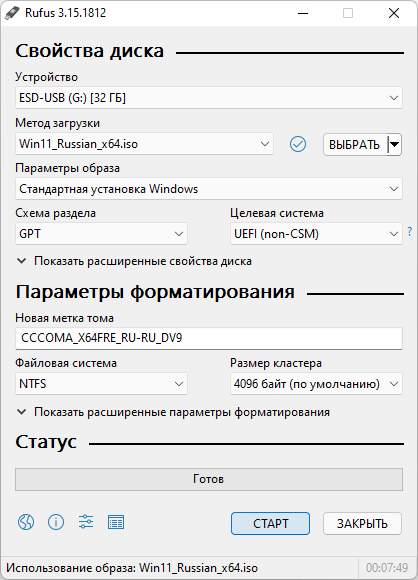Click the ВЫБРАТЬ button
The width and height of the screenshot is (418, 580).
tap(355, 144)
